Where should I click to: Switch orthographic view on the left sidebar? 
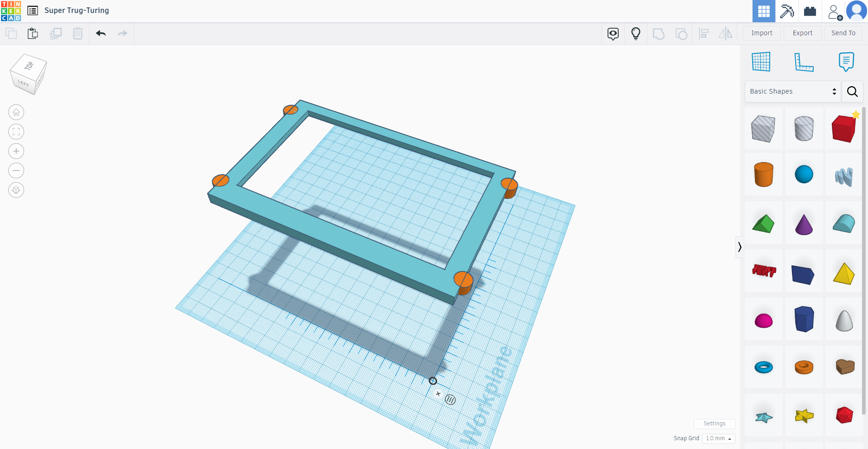coord(16,190)
